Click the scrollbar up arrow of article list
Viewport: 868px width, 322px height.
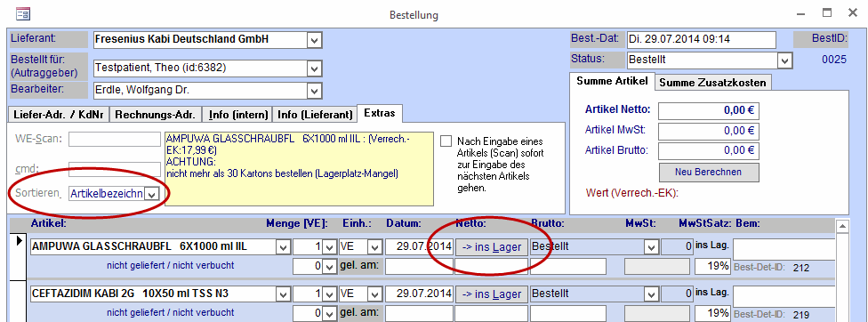click(841, 226)
